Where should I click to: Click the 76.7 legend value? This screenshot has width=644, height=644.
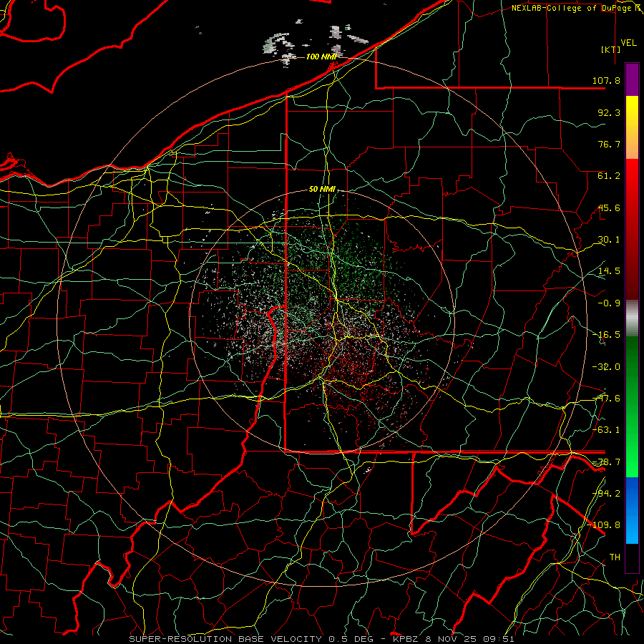[609, 144]
